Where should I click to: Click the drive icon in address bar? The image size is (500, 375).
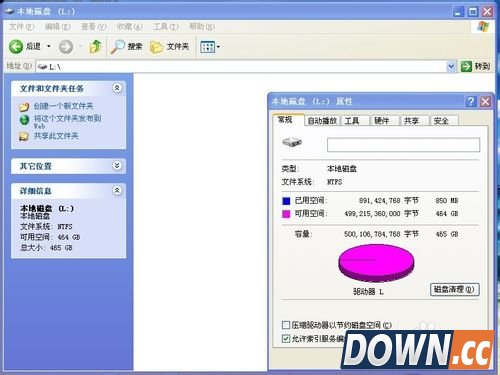42,67
